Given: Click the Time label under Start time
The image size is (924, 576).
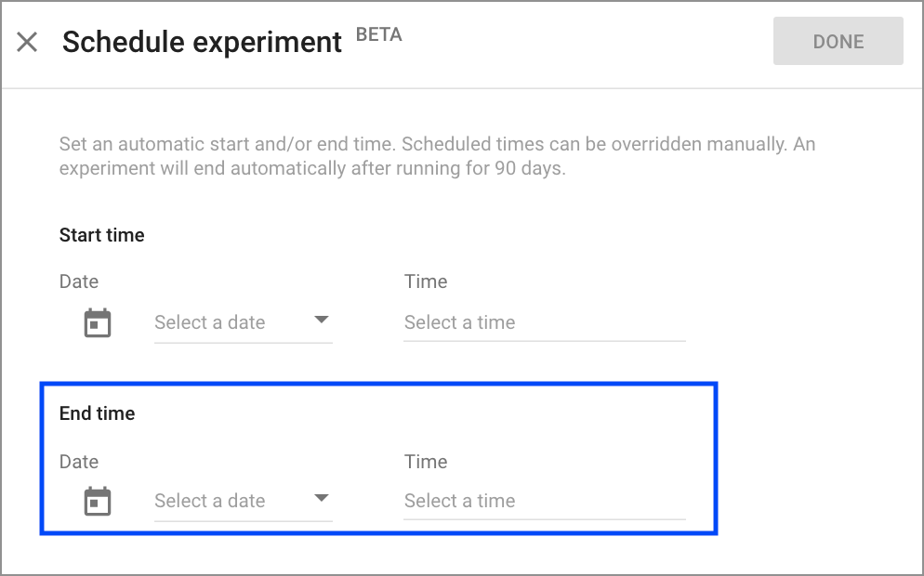Looking at the screenshot, I should click(x=426, y=281).
